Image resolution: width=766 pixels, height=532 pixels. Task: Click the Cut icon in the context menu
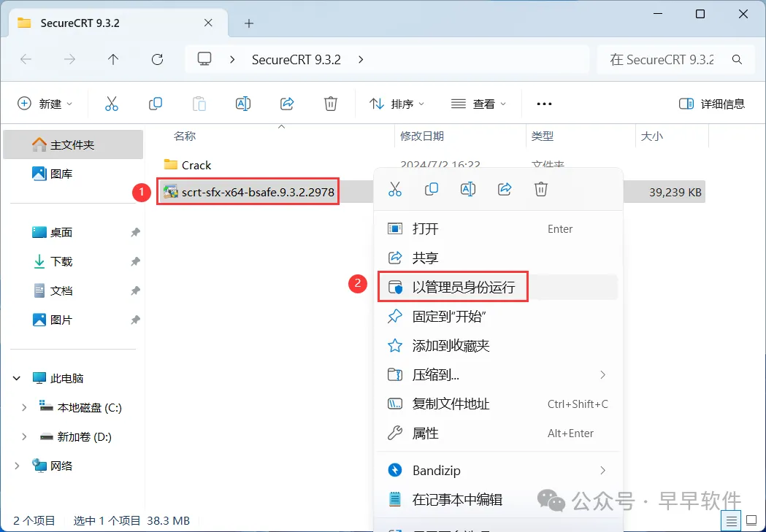(x=395, y=189)
